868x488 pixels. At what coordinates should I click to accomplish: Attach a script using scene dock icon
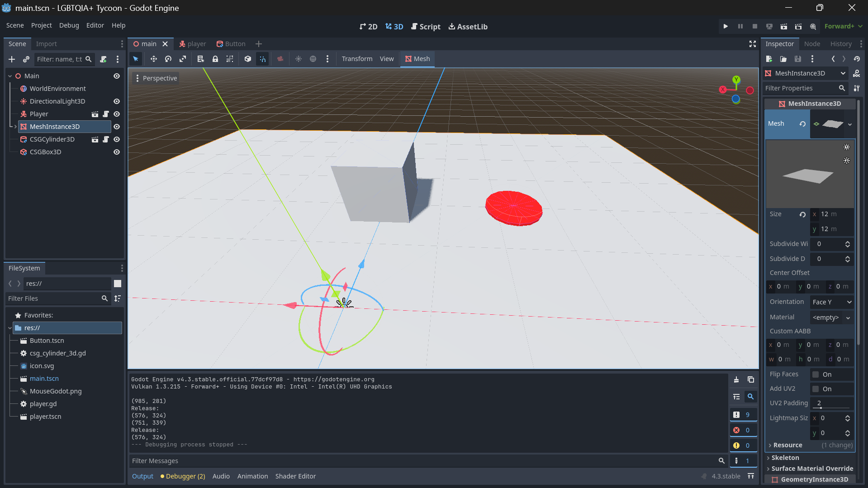[x=103, y=59]
